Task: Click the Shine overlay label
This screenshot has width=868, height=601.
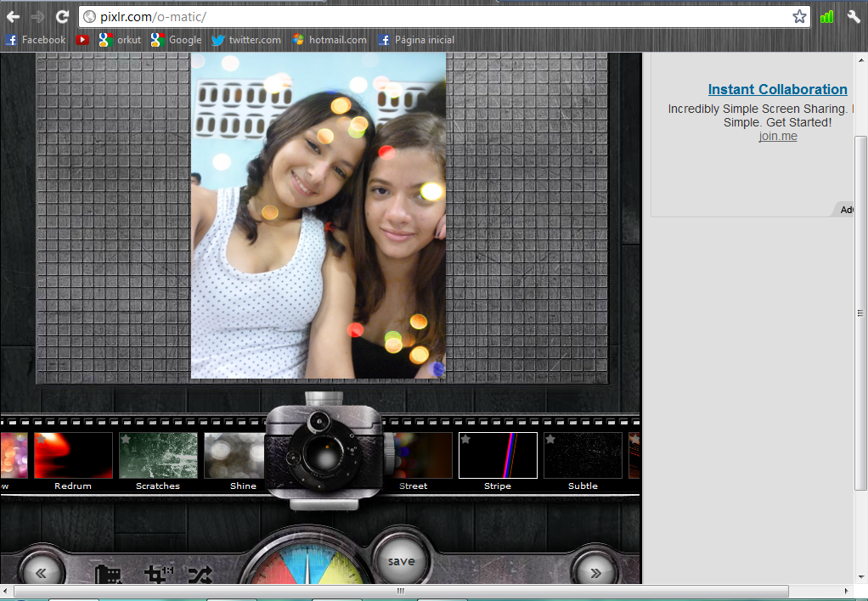Action: (243, 486)
